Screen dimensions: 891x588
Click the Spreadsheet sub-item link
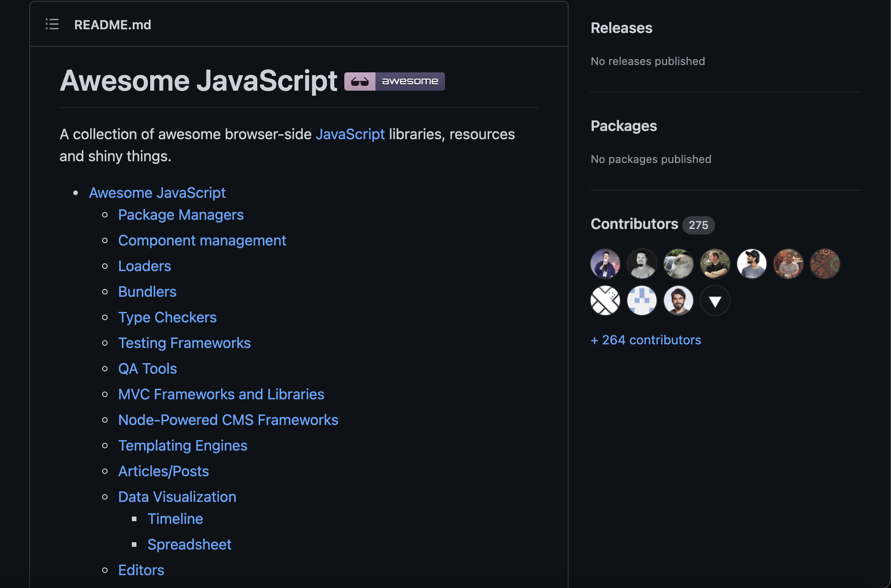[189, 544]
